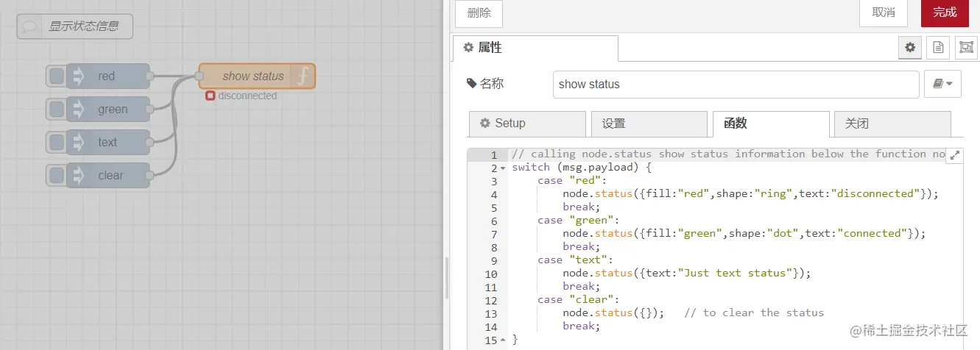Click the text inject node button
This screenshot has width=980, height=350.
56,142
